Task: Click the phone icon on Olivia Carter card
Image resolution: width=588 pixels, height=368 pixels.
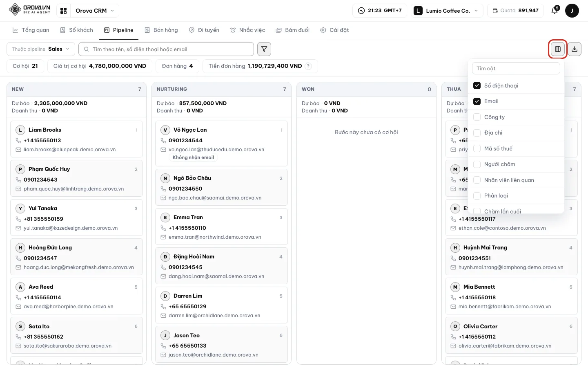Action: (x=453, y=337)
